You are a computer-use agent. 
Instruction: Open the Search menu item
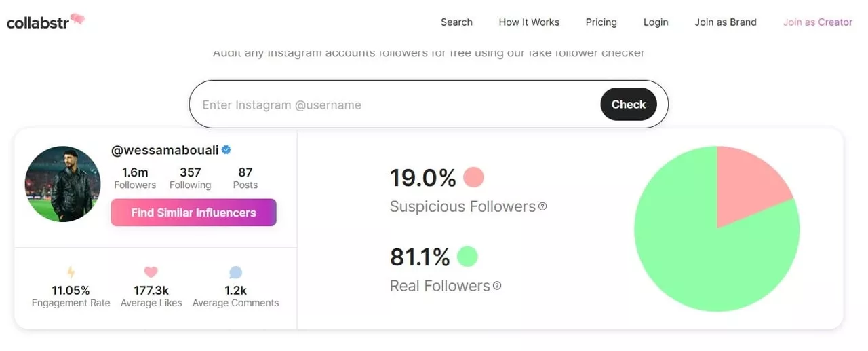456,22
